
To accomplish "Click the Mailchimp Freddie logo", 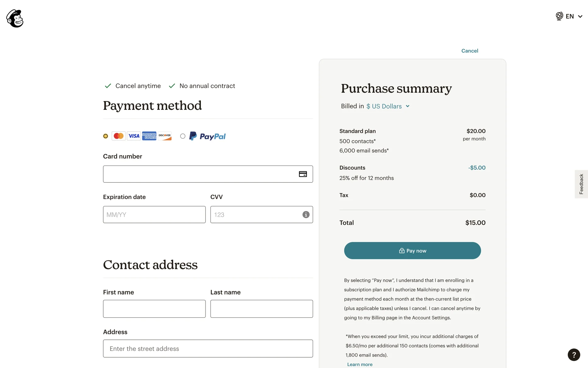I will [x=15, y=18].
